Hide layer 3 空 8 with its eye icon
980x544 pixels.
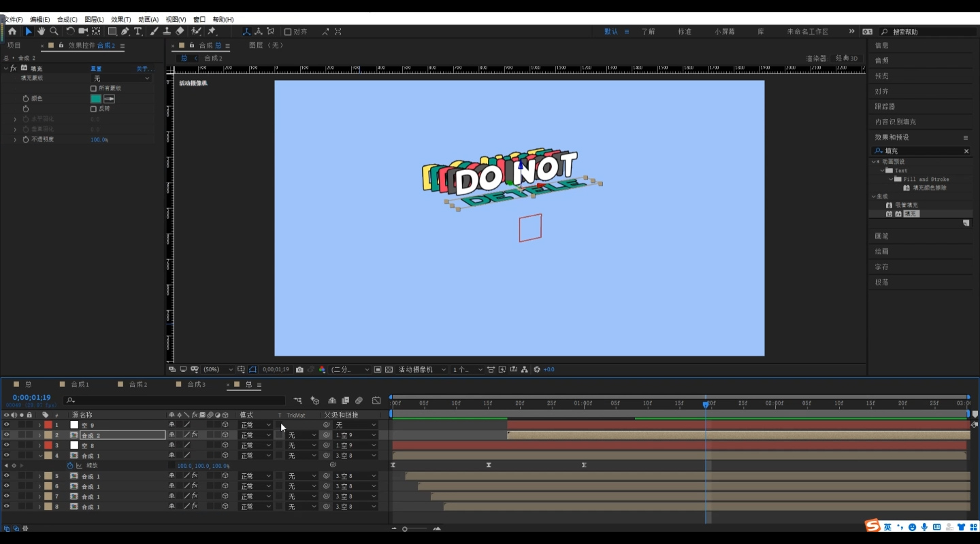[x=7, y=445]
